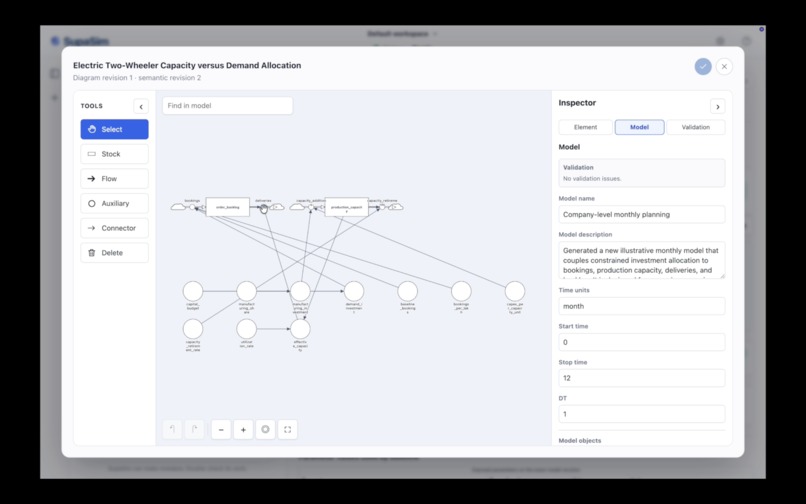Click the 'Diagram revision 1' subtitle text
Viewport: 806px width, 504px height.
click(103, 78)
